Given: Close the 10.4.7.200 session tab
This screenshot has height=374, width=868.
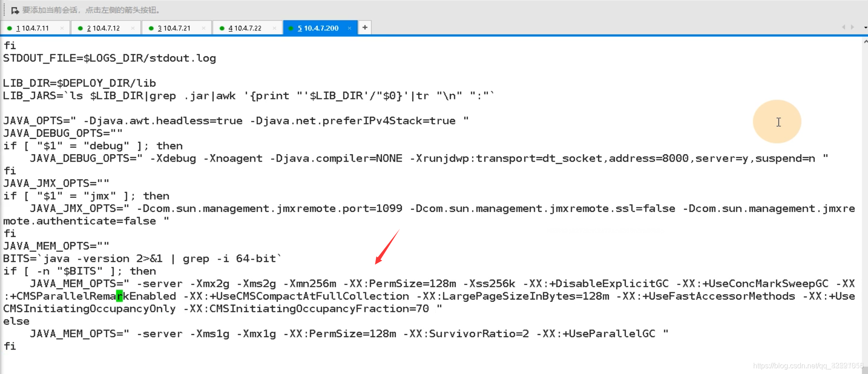Looking at the screenshot, I should pyautogui.click(x=350, y=28).
